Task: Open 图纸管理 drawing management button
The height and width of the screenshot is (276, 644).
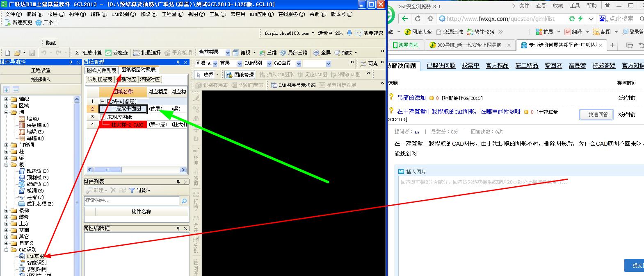Action: point(240,75)
